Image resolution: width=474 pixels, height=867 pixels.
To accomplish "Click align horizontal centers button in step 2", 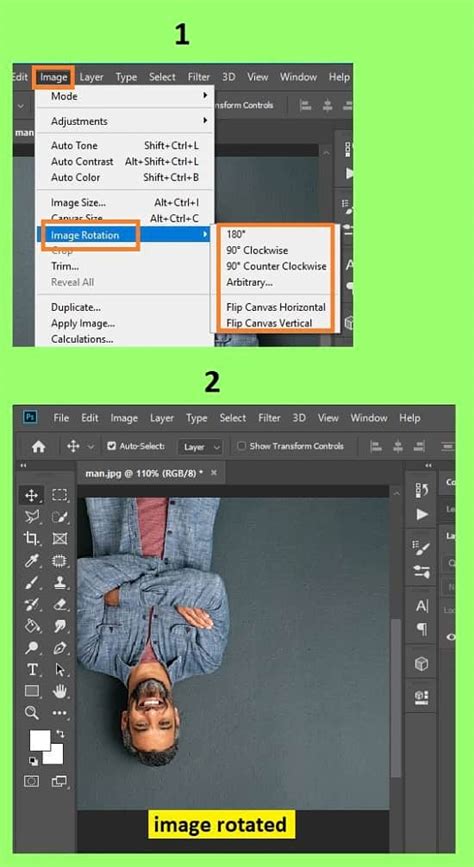I will (x=398, y=446).
